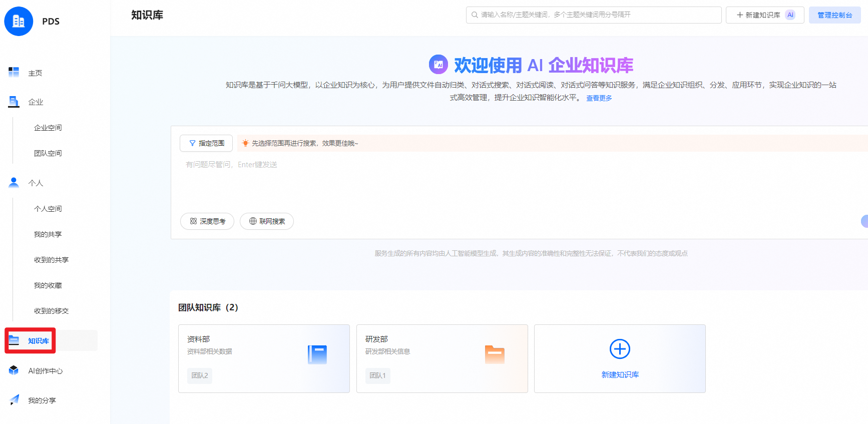Click the 深度思考 atom icon
868x424 pixels.
pos(193,221)
